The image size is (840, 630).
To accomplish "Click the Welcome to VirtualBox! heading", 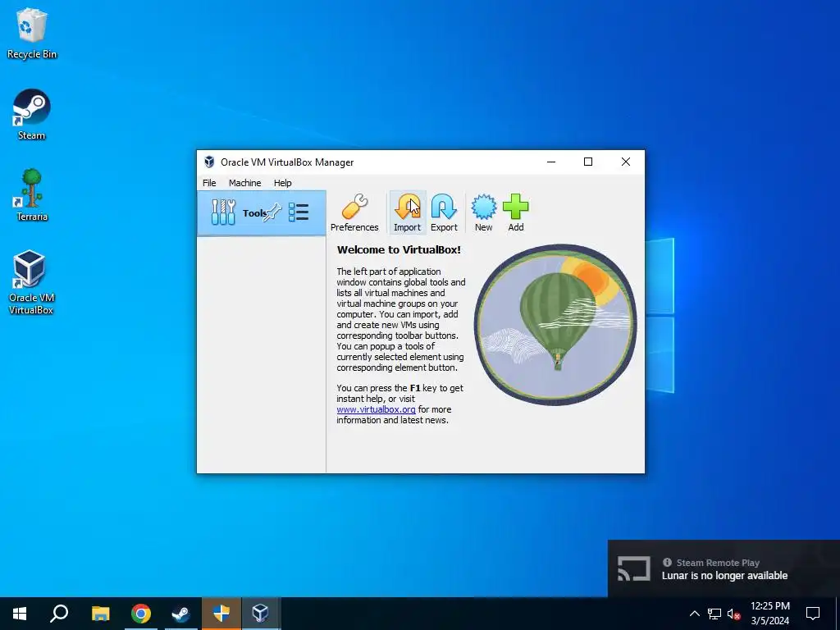I will tap(399, 249).
